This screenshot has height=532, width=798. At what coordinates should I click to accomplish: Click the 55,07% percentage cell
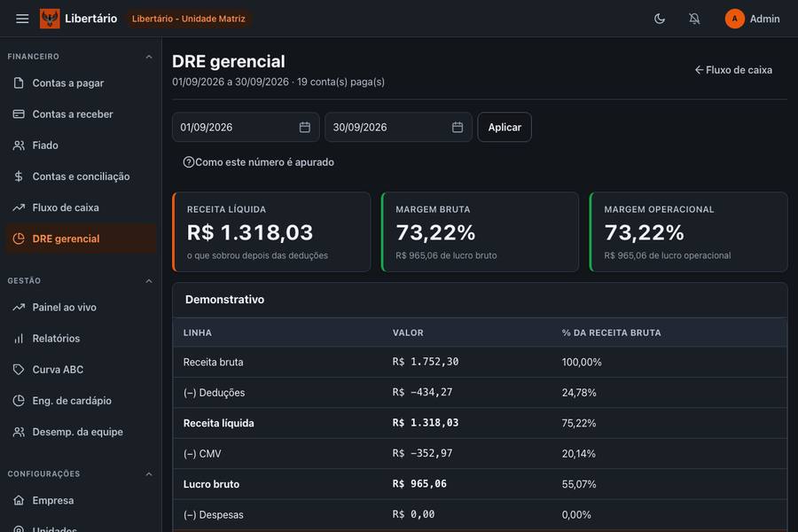[x=579, y=484]
